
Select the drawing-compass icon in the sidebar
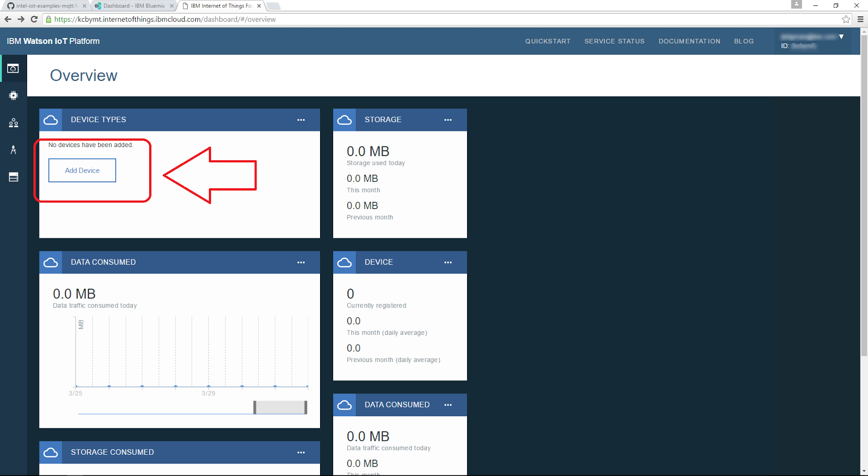(14, 150)
